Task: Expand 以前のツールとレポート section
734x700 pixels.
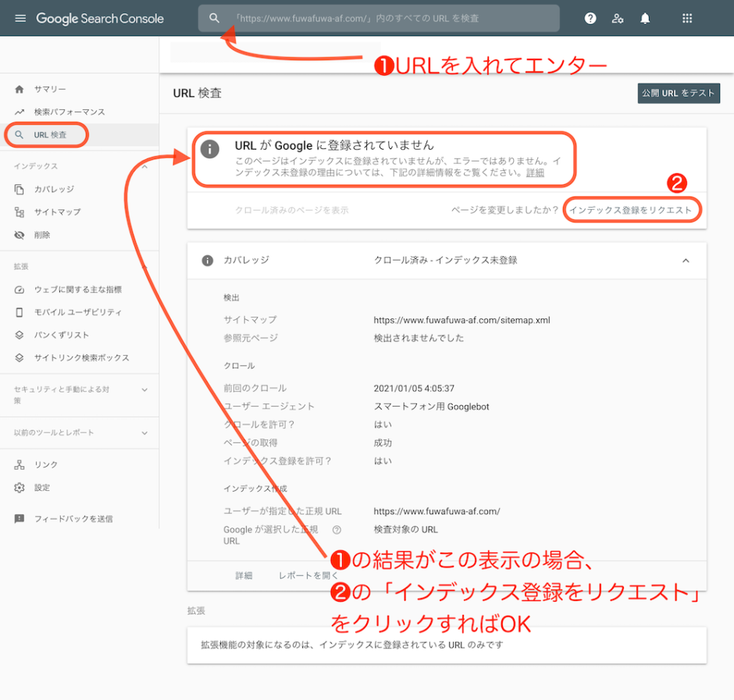Action: click(x=144, y=433)
